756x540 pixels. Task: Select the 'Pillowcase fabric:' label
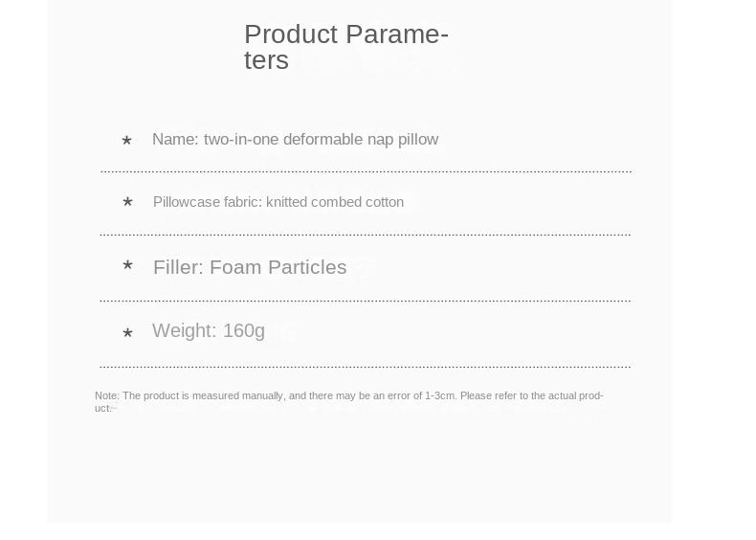point(208,202)
